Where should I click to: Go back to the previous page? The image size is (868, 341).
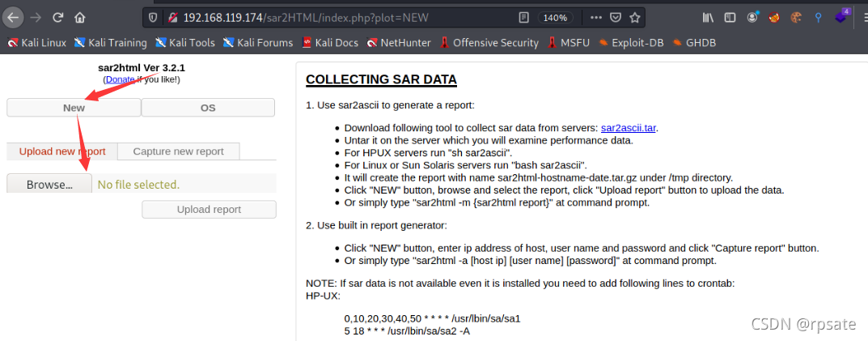pos(12,17)
